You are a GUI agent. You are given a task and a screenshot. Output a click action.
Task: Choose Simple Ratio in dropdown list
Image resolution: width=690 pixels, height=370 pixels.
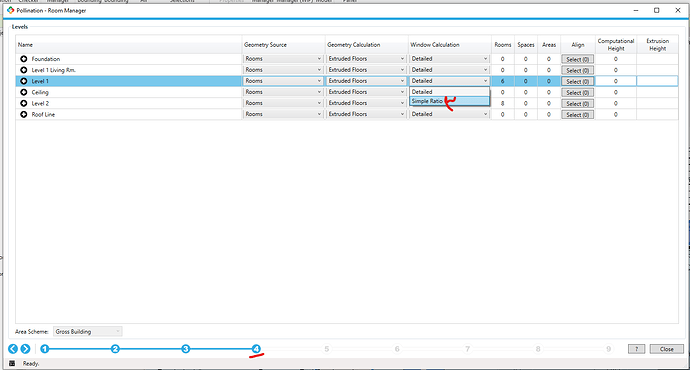click(449, 101)
